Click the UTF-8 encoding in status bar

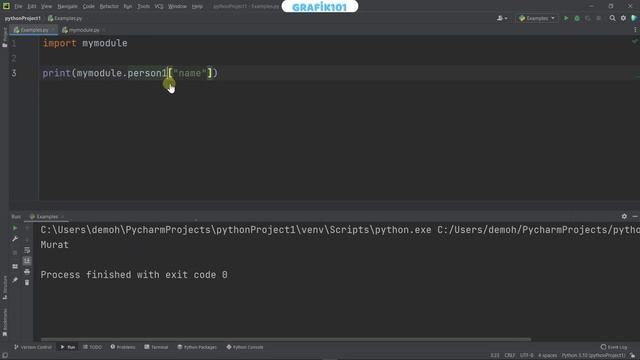[x=527, y=356]
